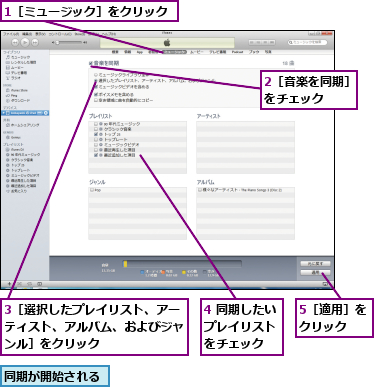Click the next track (fast-forward) button

click(x=35, y=43)
